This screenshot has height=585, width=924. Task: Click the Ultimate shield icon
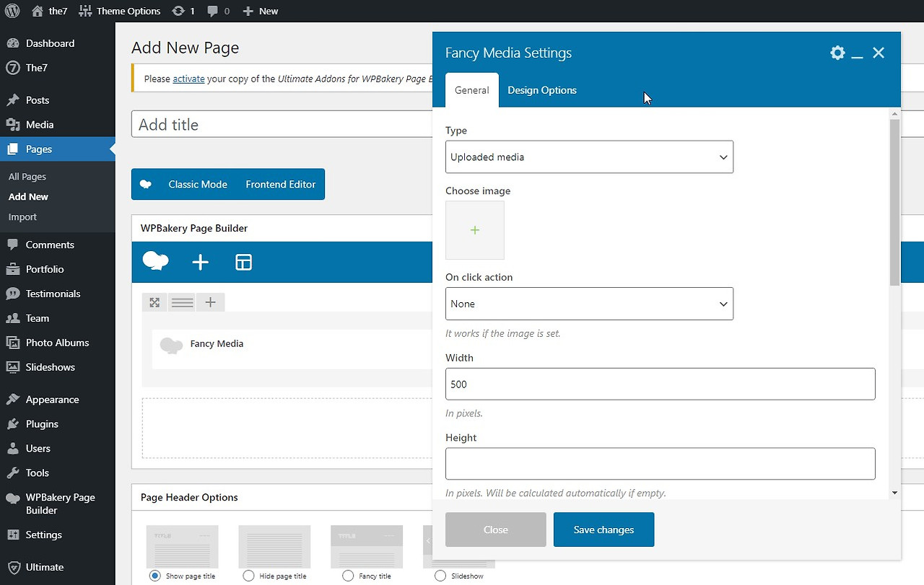click(12, 568)
